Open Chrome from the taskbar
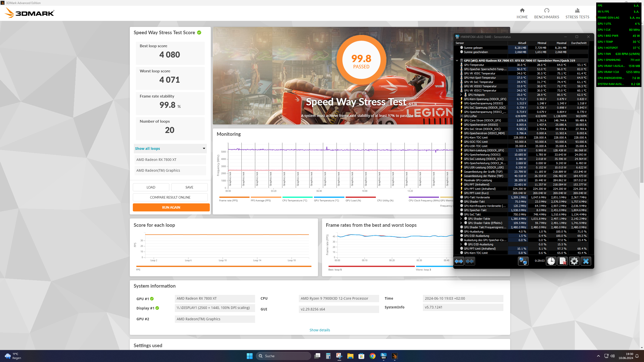The width and height of the screenshot is (644, 362). [372, 356]
